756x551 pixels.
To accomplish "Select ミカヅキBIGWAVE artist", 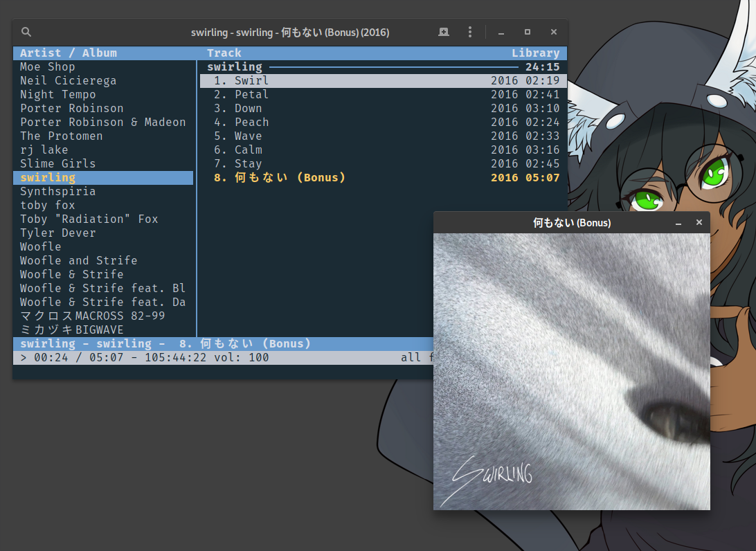I will click(x=72, y=329).
